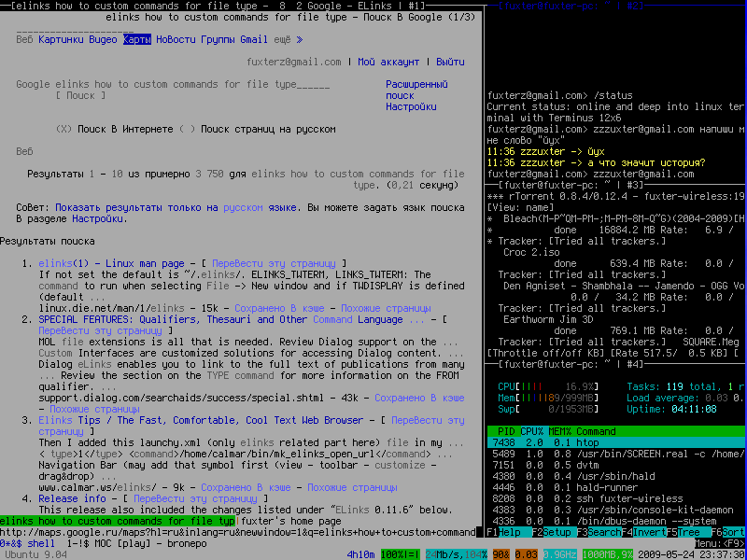The image size is (747, 560).
Task: Click the [ Поиск ] search button
Action: (x=80, y=96)
